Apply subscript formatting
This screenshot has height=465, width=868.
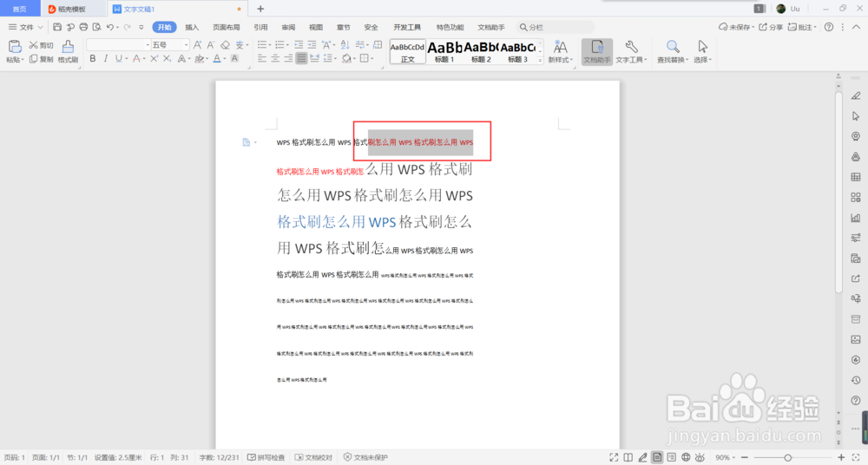pyautogui.click(x=168, y=59)
